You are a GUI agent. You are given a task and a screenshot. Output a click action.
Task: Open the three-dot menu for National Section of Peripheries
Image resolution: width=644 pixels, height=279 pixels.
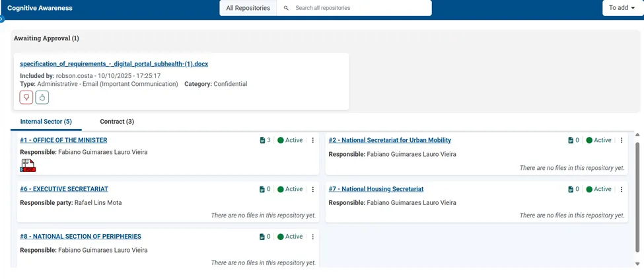point(312,237)
